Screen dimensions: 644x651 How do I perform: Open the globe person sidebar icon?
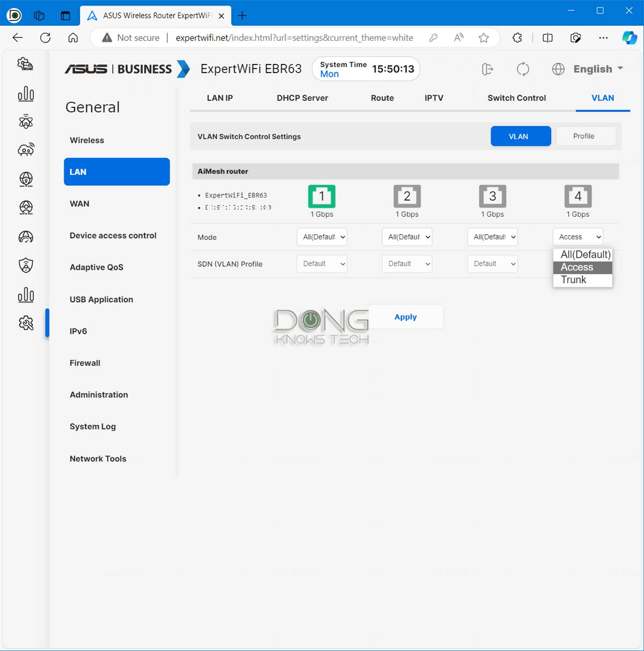click(x=26, y=207)
